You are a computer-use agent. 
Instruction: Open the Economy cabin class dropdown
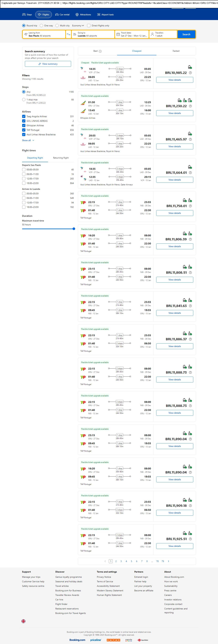coord(78,26)
